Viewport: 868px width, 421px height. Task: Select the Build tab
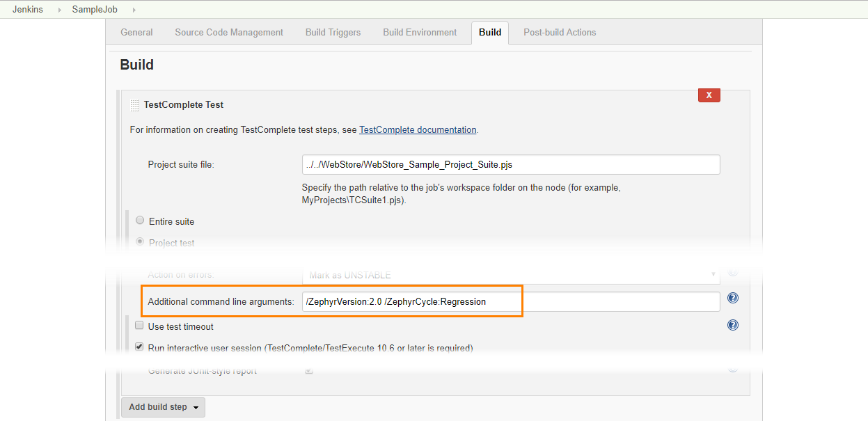(490, 32)
